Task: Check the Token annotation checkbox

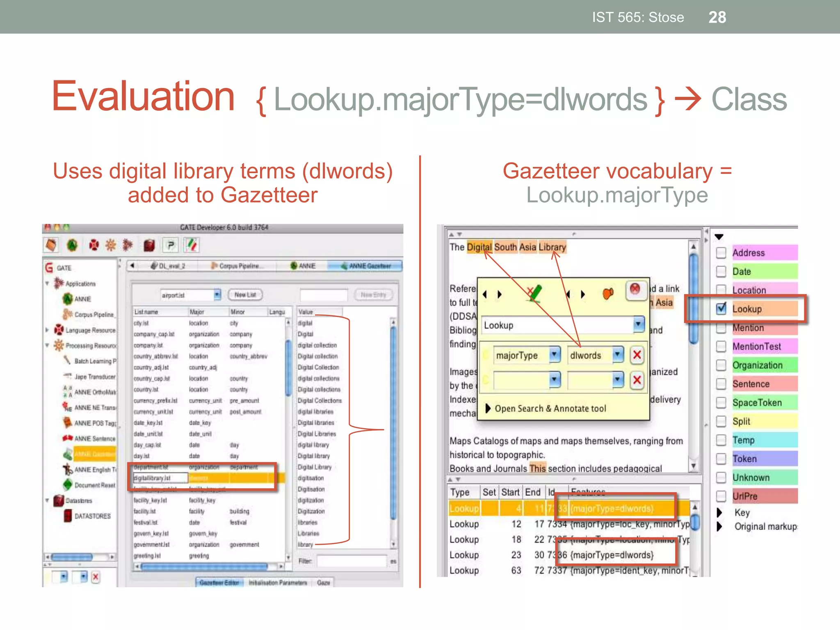Action: [x=721, y=459]
